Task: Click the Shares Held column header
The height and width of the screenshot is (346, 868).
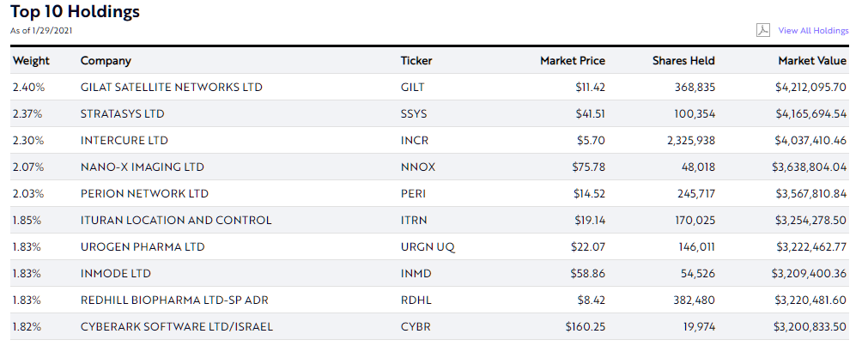Action: [x=683, y=61]
